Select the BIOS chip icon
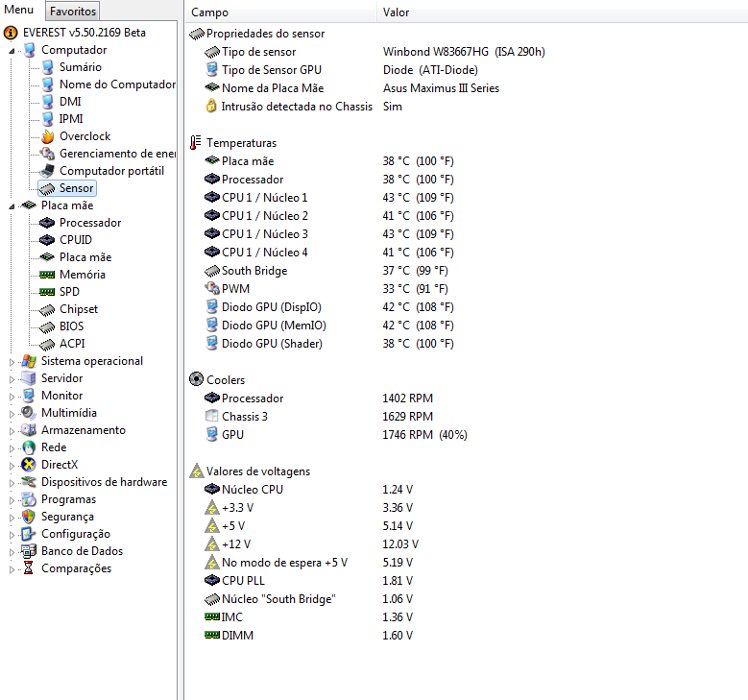 pos(47,327)
